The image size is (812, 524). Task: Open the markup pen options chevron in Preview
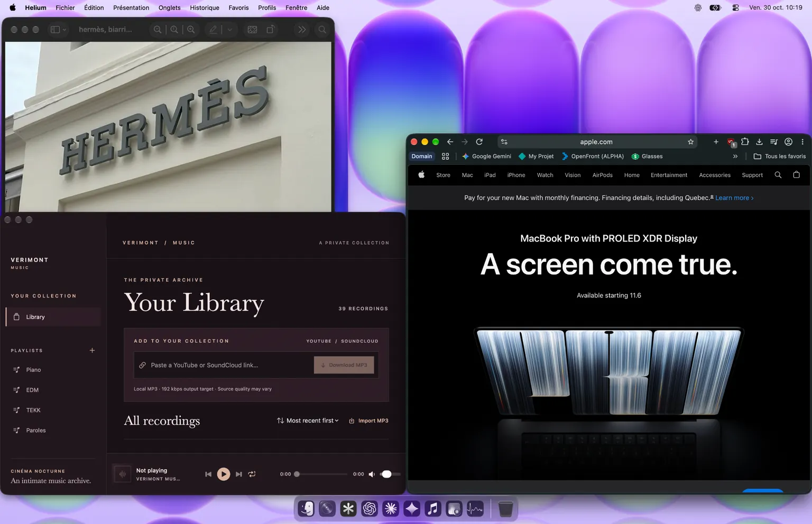click(230, 30)
